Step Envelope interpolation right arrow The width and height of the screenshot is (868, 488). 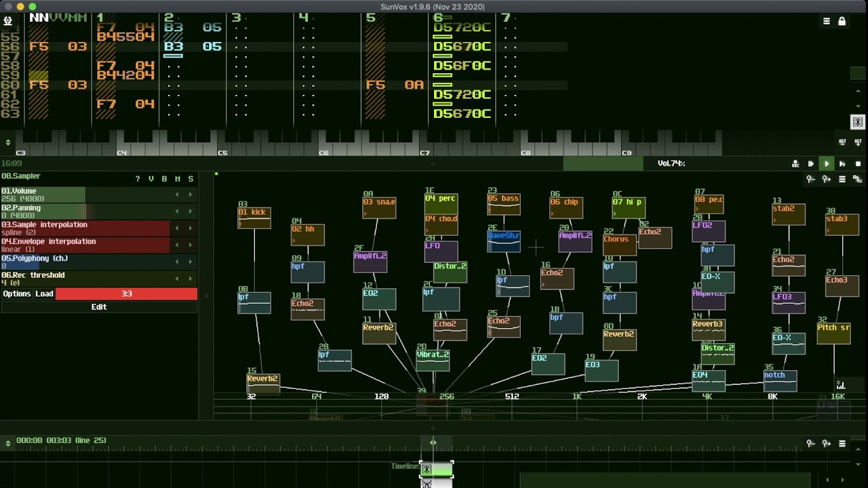(x=191, y=245)
